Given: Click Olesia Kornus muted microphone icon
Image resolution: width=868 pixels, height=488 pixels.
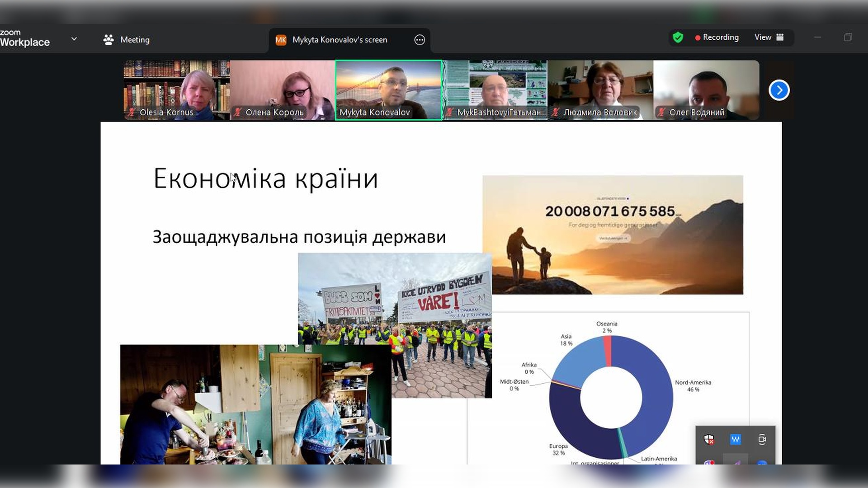Looking at the screenshot, I should (132, 112).
